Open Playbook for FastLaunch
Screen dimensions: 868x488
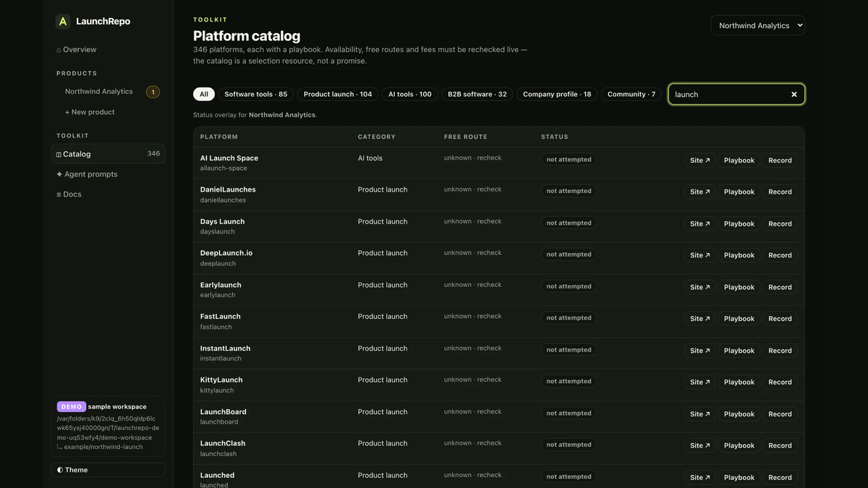tap(739, 319)
